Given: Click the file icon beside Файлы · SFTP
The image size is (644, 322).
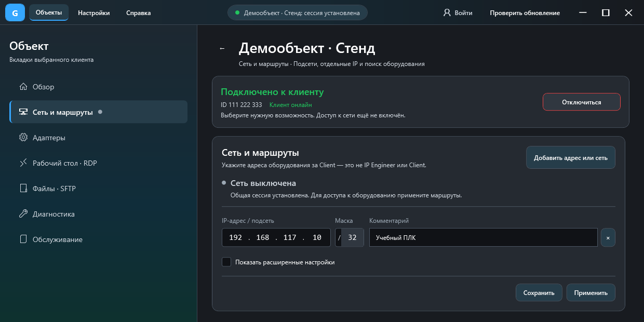Looking at the screenshot, I should pos(23,189).
